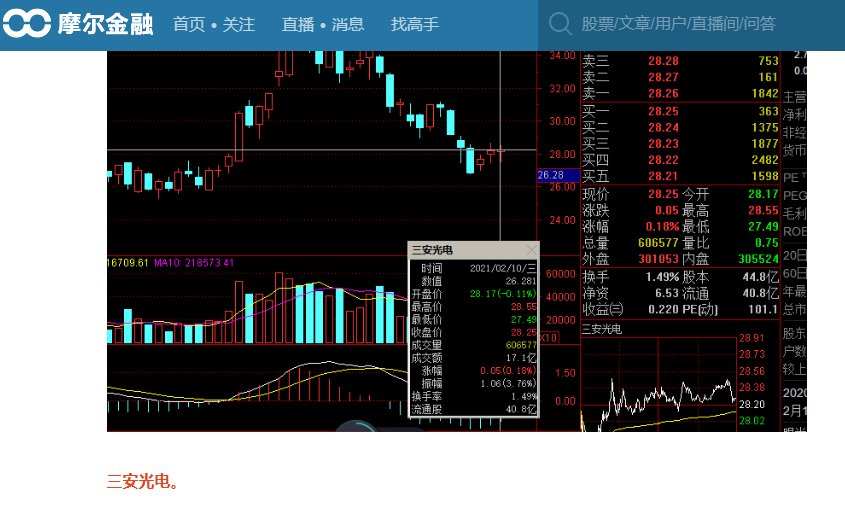
Task: Focus the 股票/文章/用户/直播间/问答 search field
Action: pyautogui.click(x=678, y=24)
